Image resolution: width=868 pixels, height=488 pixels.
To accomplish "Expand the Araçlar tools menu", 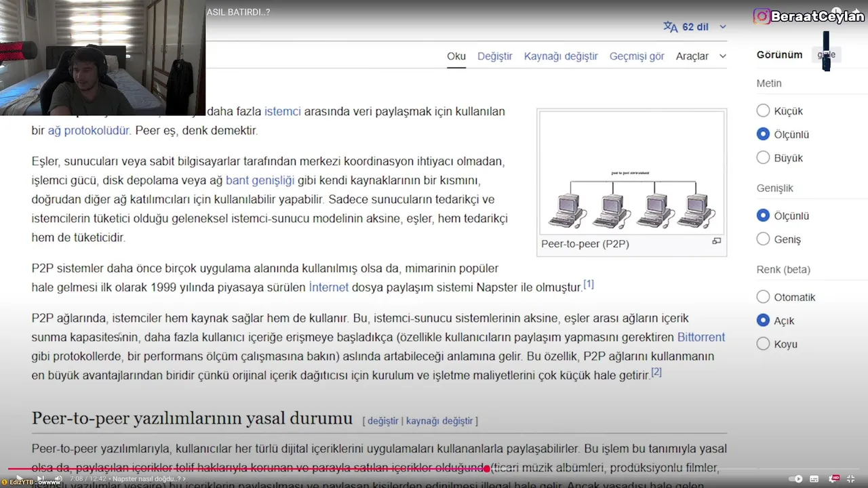I will [701, 56].
